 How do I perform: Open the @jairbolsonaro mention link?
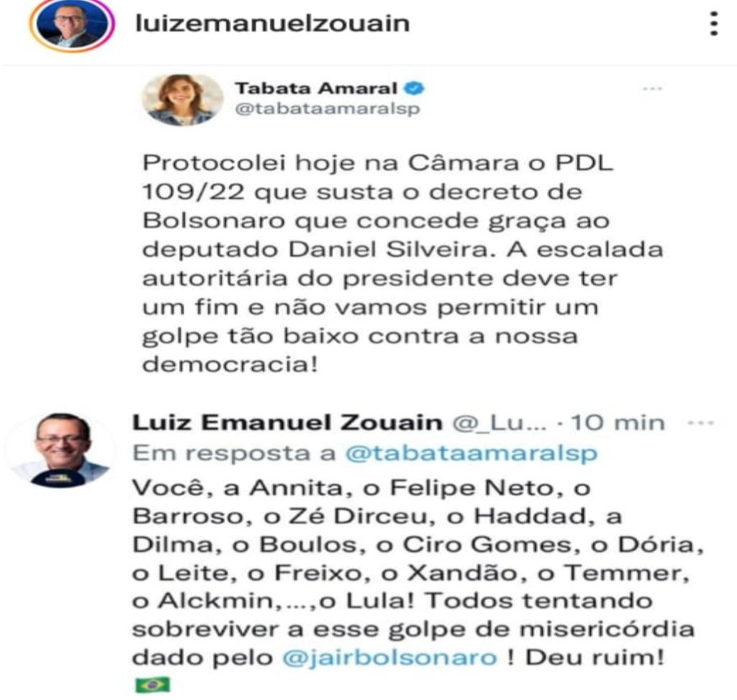tap(390, 658)
